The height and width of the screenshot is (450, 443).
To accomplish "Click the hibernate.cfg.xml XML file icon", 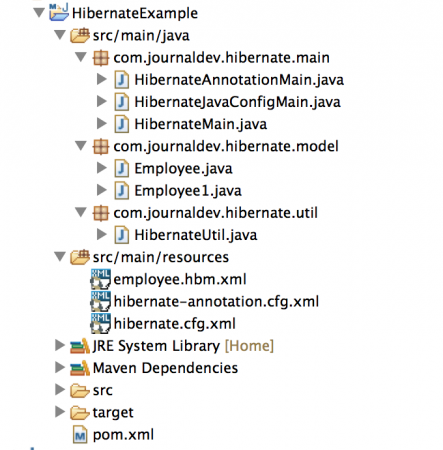I will [101, 324].
